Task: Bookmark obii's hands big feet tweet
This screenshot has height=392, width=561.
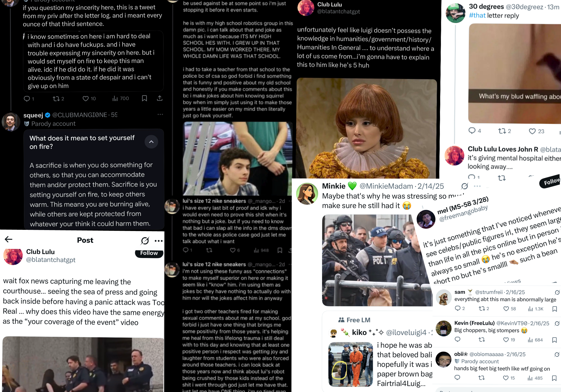Action: 554,378
